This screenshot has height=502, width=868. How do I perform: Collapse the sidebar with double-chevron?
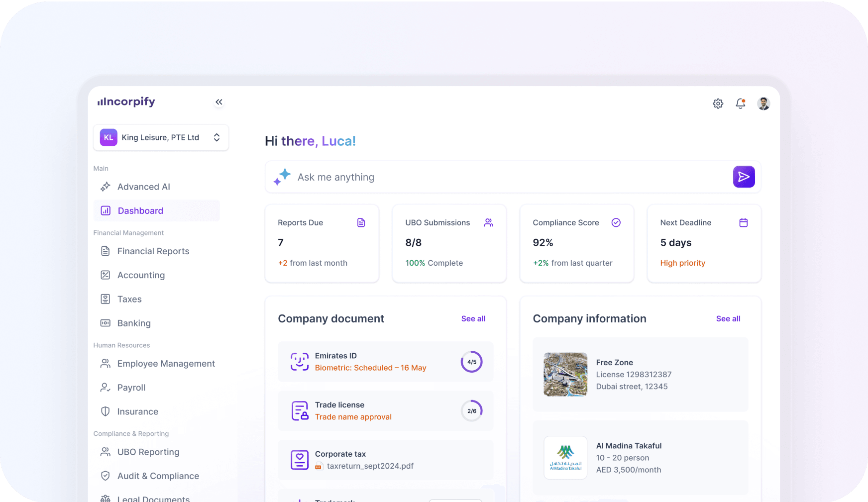(x=219, y=102)
